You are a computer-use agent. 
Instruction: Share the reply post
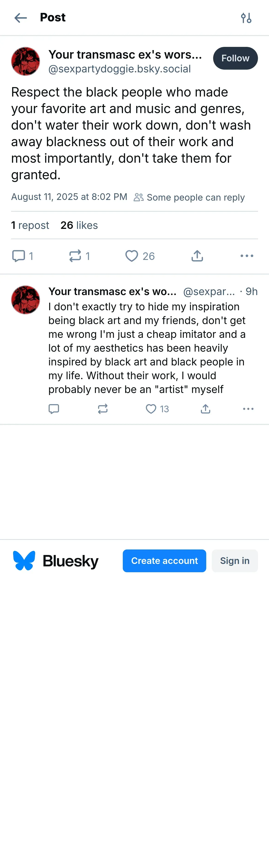[x=206, y=409]
